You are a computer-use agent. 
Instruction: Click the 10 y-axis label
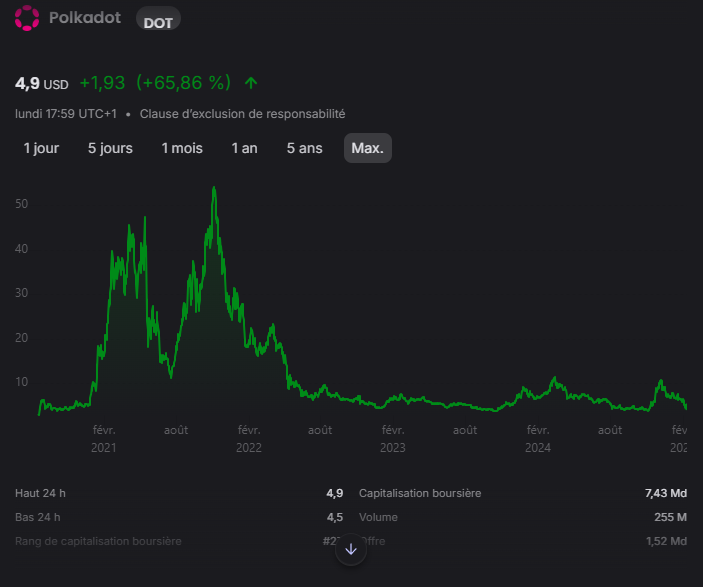point(22,382)
